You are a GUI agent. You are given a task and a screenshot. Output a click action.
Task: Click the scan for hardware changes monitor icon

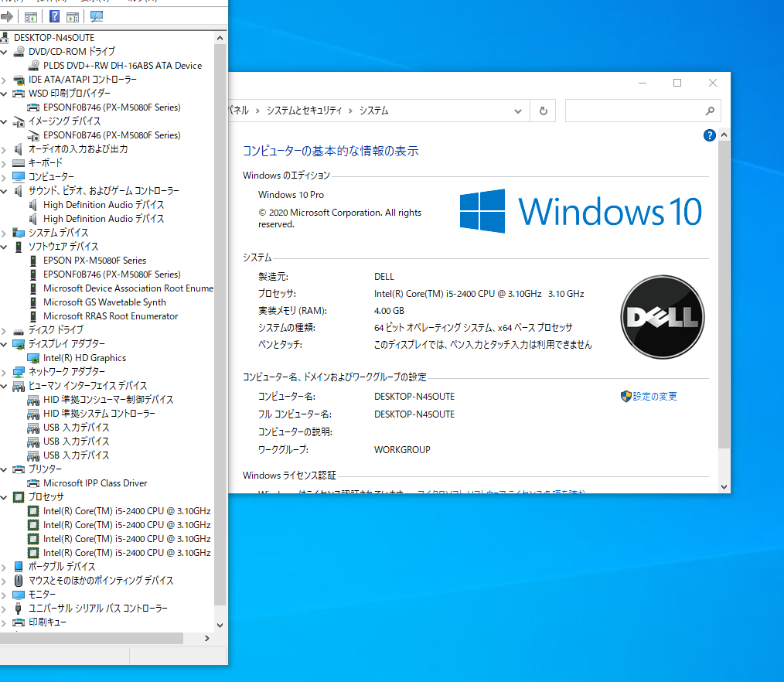click(97, 16)
